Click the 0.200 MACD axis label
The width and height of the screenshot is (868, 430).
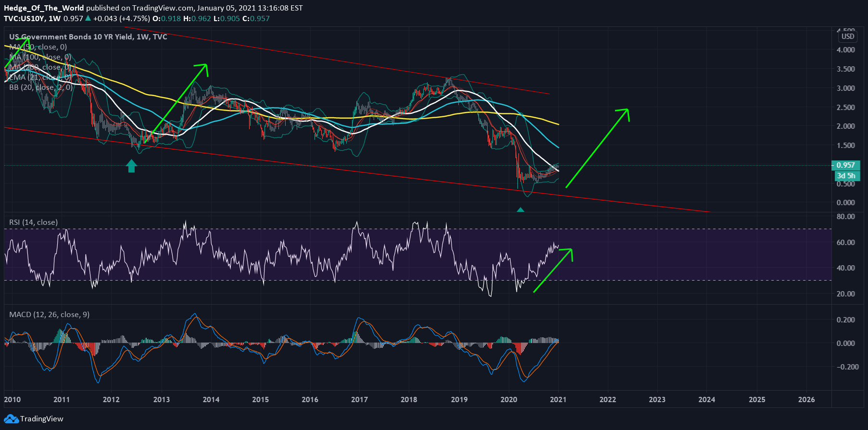tap(846, 319)
